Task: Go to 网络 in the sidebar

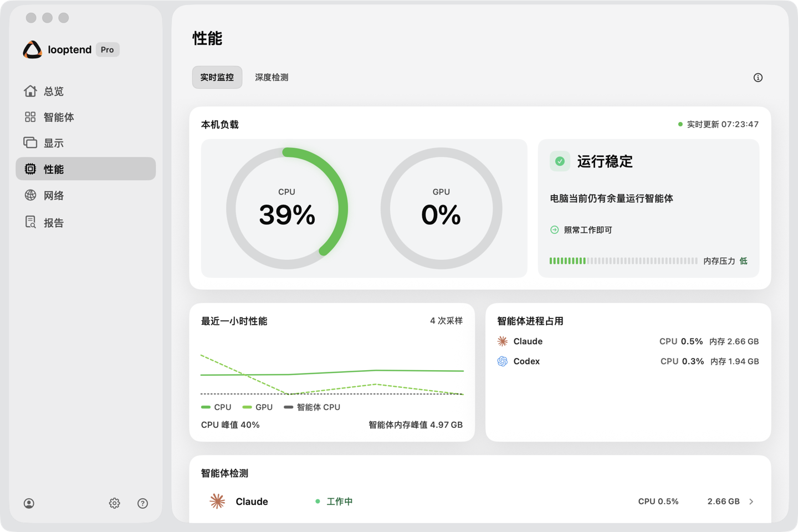Action: tap(86, 195)
